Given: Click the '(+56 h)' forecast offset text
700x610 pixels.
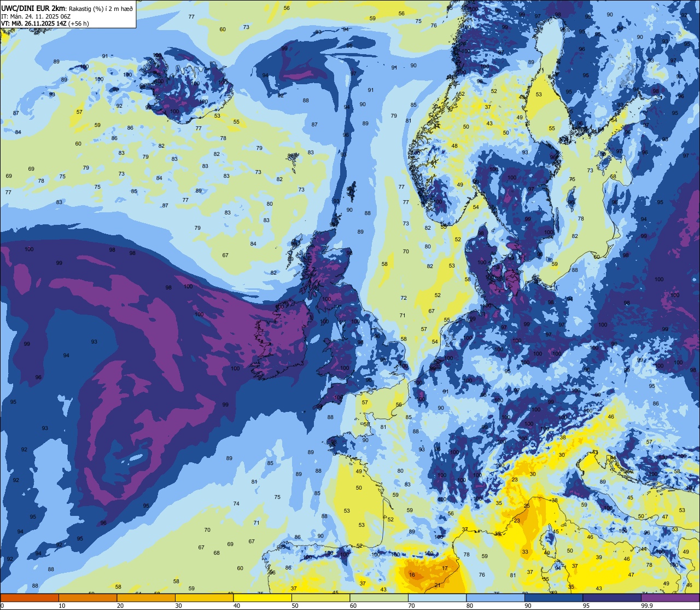Looking at the screenshot, I should click(79, 24).
